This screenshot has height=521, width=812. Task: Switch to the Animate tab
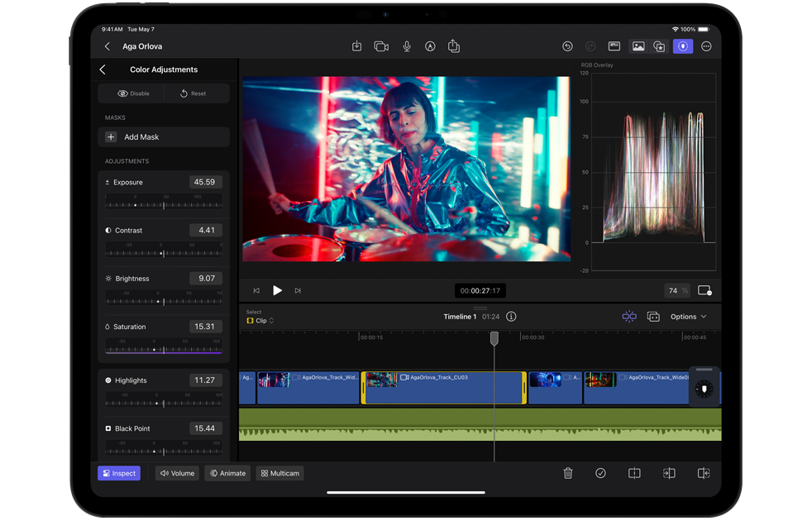pos(227,473)
